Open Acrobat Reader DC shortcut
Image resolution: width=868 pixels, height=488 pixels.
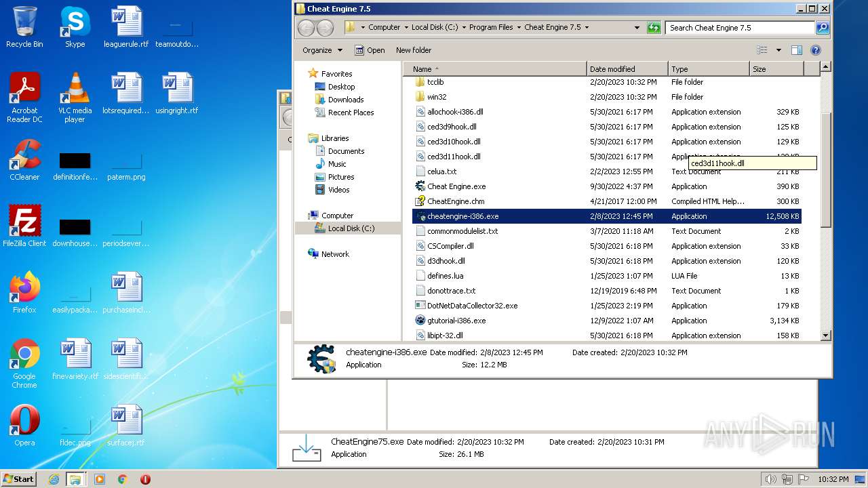(x=24, y=97)
